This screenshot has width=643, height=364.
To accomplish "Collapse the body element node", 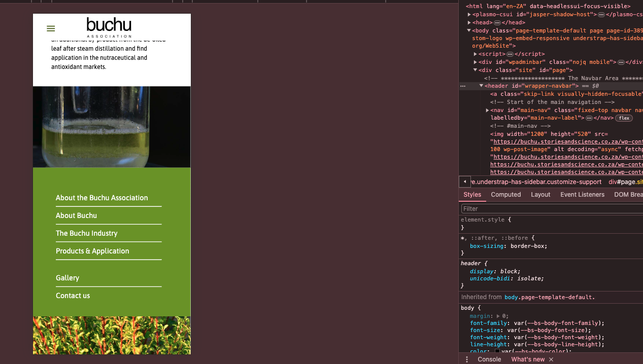I will pyautogui.click(x=469, y=30).
